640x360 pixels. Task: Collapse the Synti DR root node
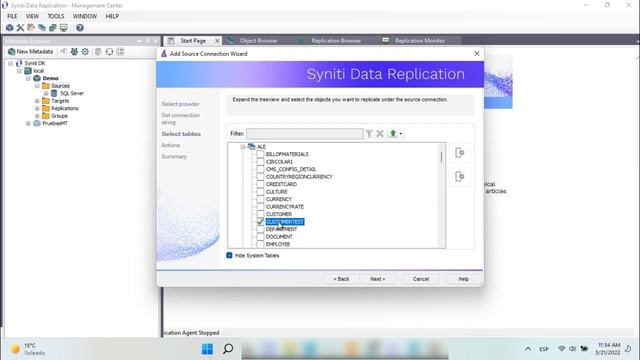[x=11, y=63]
